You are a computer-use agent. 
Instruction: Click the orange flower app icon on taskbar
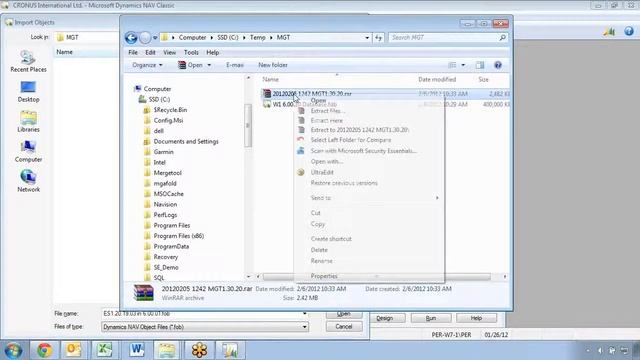(199, 350)
